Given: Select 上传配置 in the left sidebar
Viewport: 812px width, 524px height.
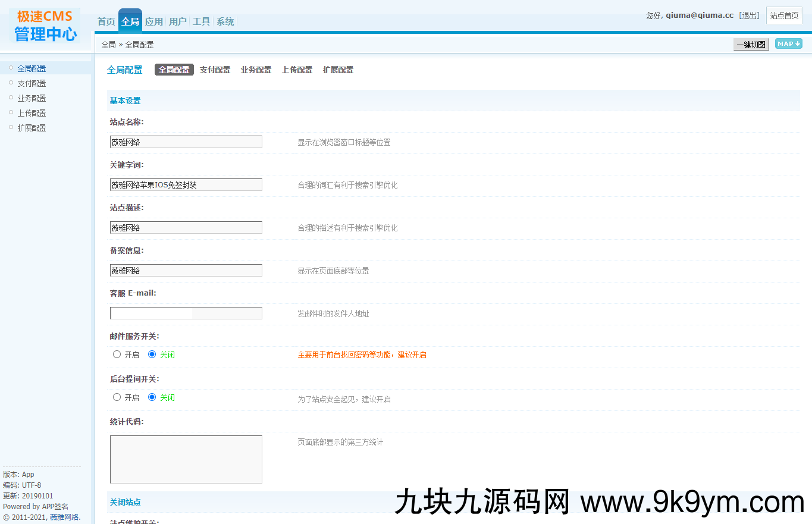Looking at the screenshot, I should 32,113.
